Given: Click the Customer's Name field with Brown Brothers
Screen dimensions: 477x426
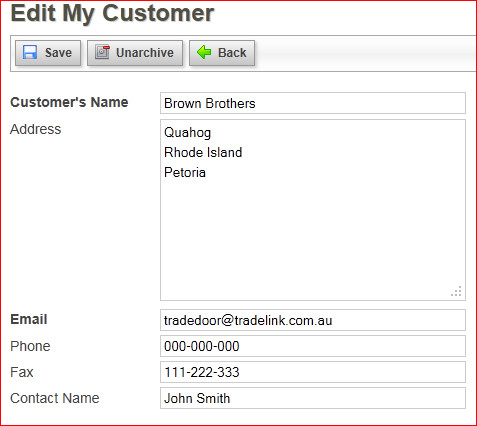Looking at the screenshot, I should [x=313, y=103].
